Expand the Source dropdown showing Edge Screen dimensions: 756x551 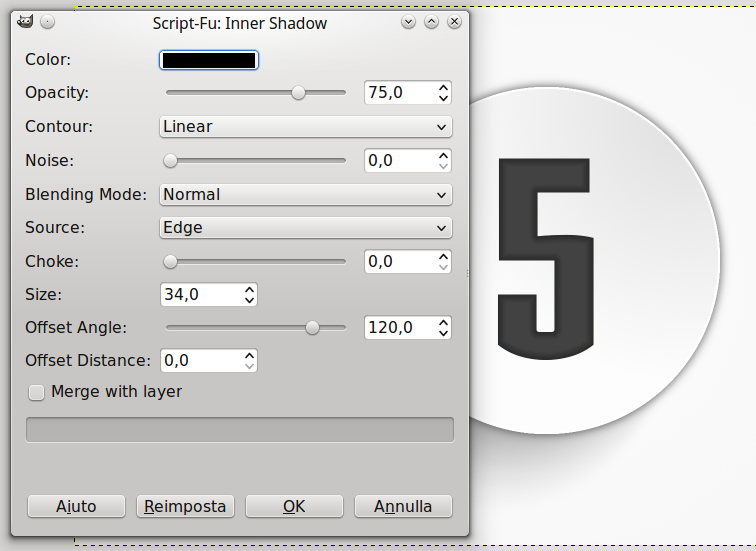coord(306,228)
